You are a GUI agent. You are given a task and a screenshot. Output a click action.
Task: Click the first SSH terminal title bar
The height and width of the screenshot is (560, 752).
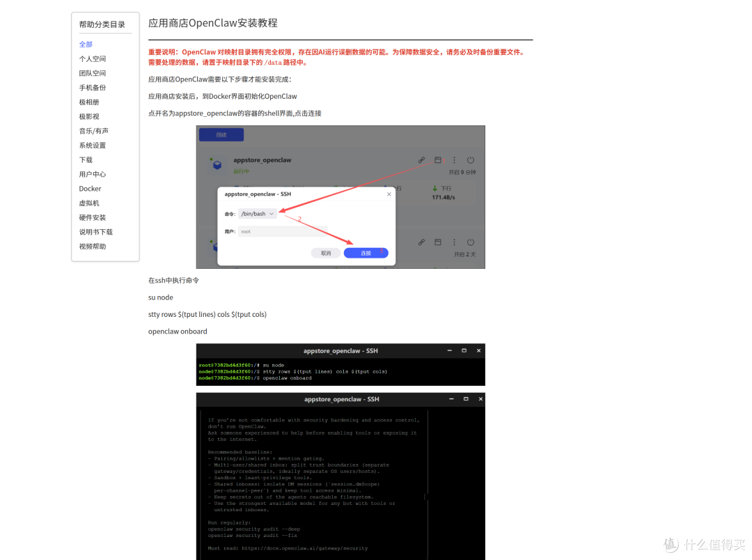(x=340, y=351)
